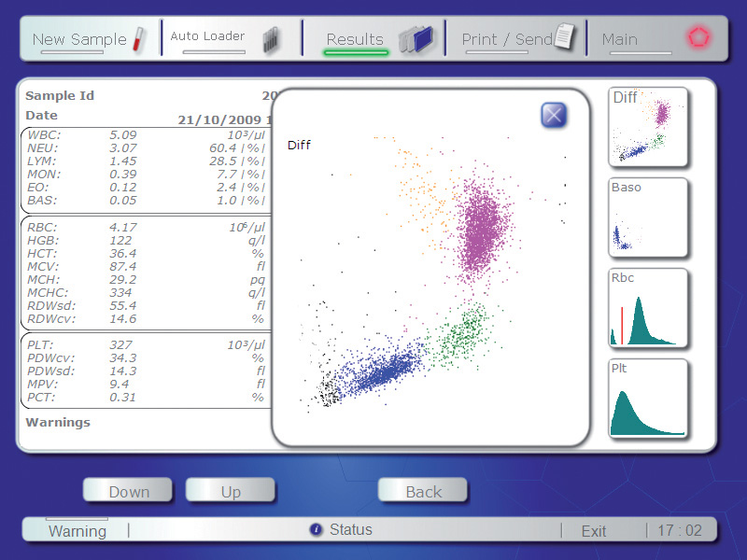
Task: Go to the Print / Send tab
Action: [507, 39]
